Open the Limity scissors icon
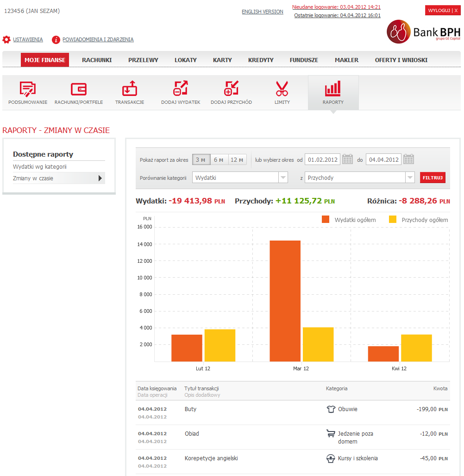This screenshot has width=464, height=476. click(x=282, y=89)
